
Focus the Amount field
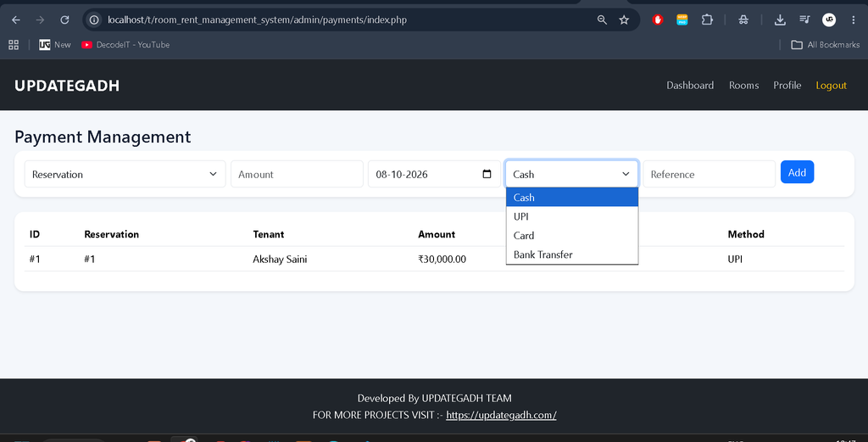(297, 174)
